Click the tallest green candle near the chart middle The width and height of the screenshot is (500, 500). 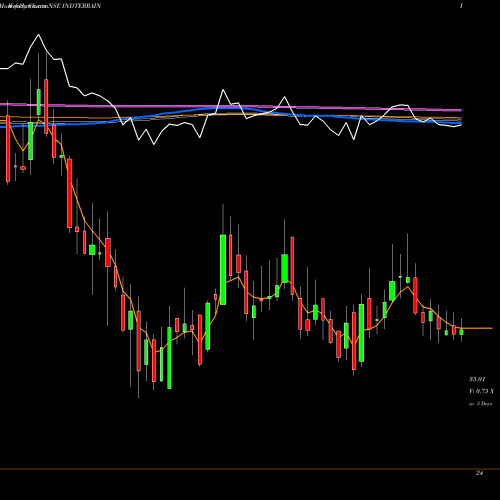tap(223, 270)
